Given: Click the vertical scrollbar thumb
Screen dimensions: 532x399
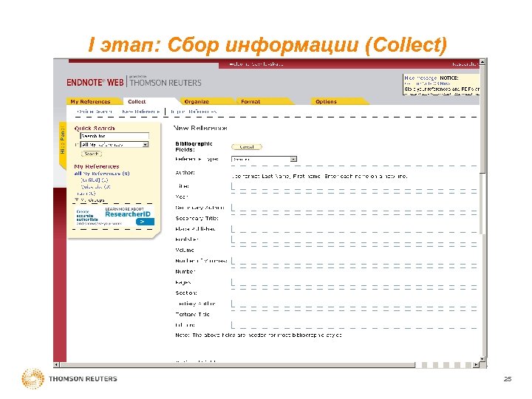Looking at the screenshot, I should click(482, 119).
